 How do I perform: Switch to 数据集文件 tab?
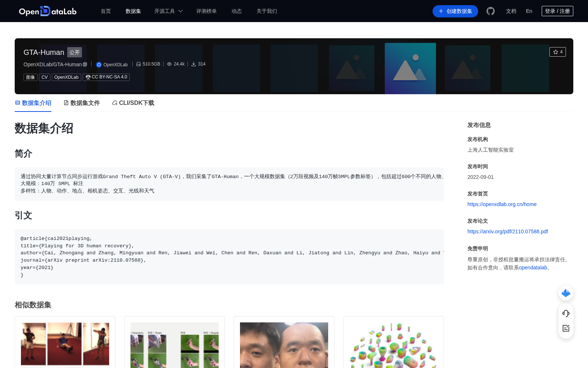click(x=82, y=103)
